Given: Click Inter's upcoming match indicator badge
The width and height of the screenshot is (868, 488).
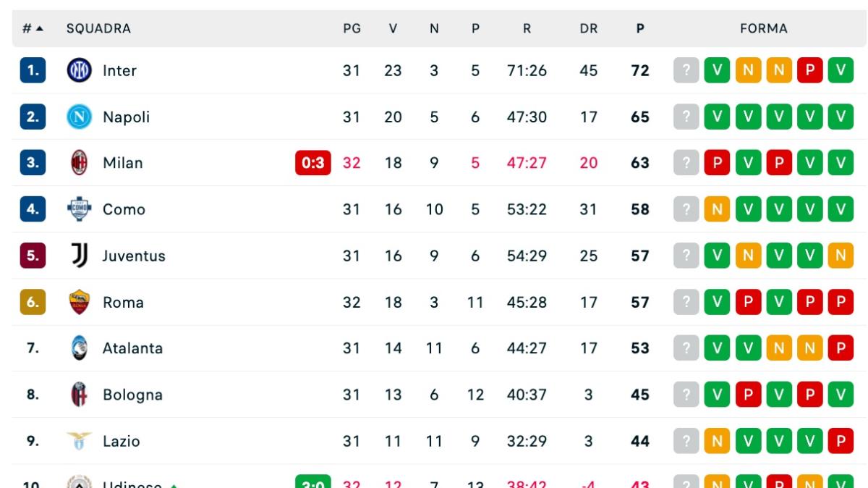Looking at the screenshot, I should [687, 70].
